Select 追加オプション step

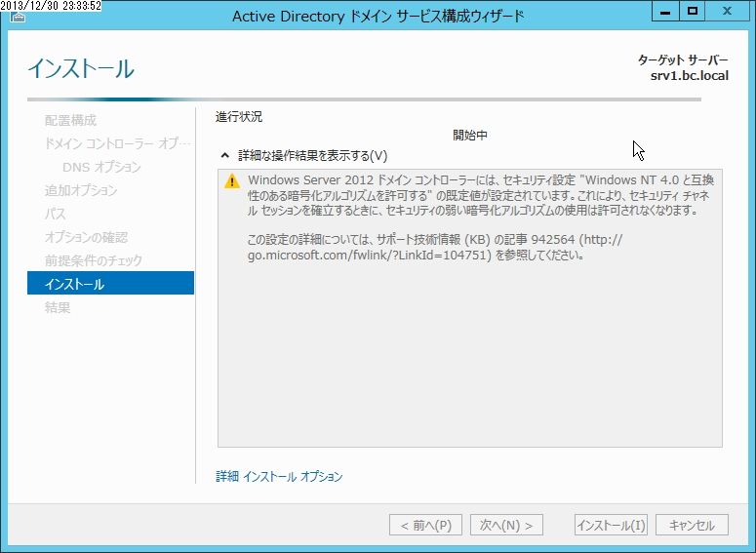point(81,190)
